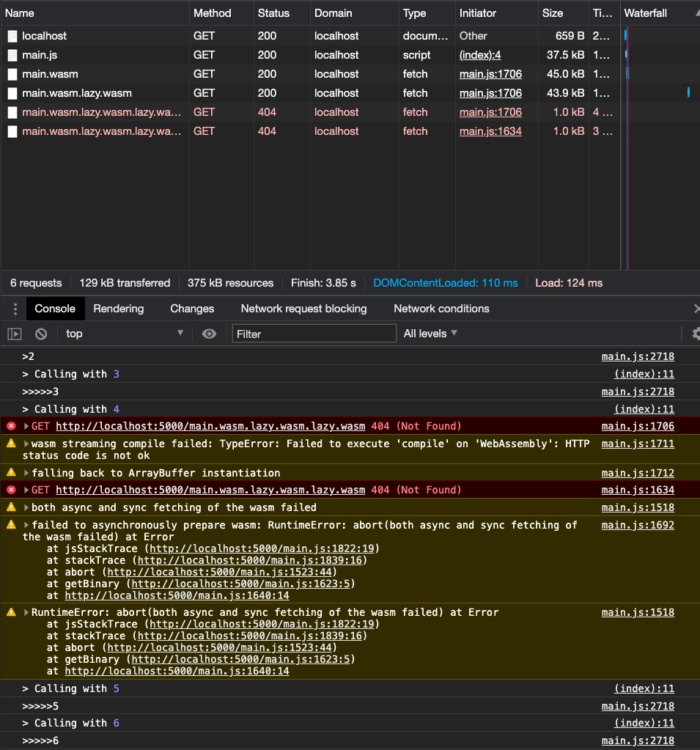The image size is (700, 750).
Task: Click red error icon on main.js:1634 GET error
Action: (x=12, y=490)
